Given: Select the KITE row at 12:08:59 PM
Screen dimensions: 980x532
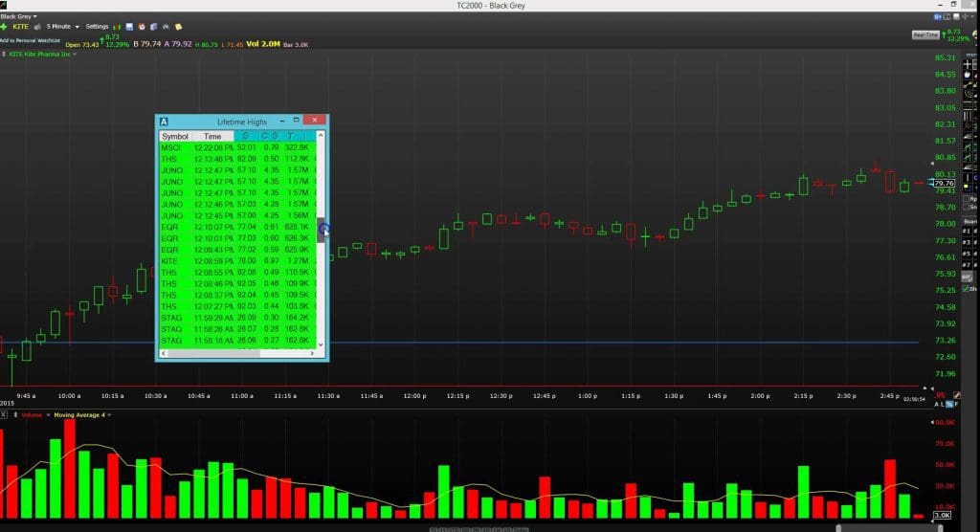Looking at the screenshot, I should [237, 261].
